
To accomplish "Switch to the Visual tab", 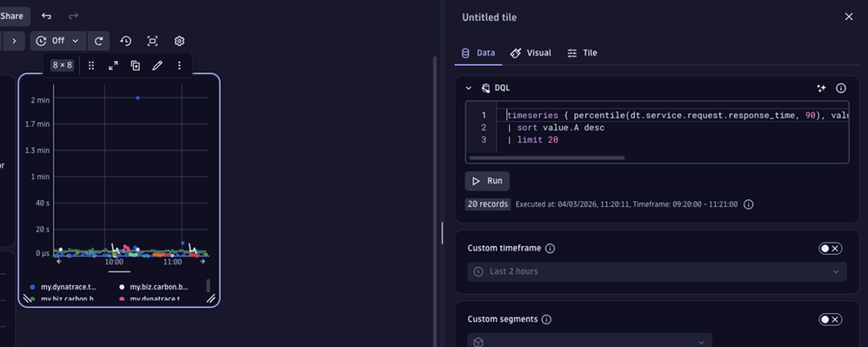I will point(531,53).
